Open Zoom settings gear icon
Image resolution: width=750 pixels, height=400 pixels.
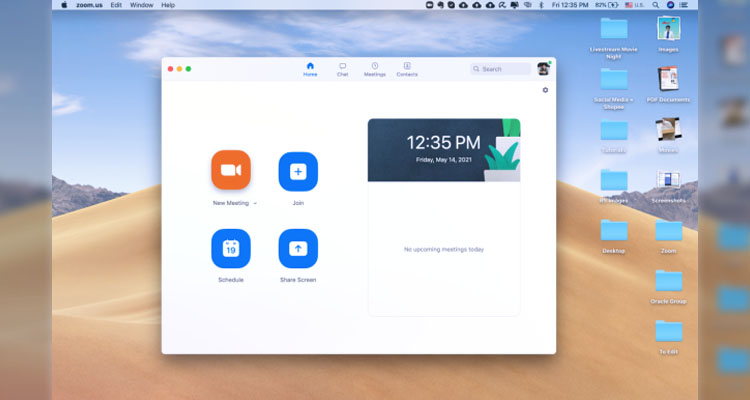pos(545,90)
